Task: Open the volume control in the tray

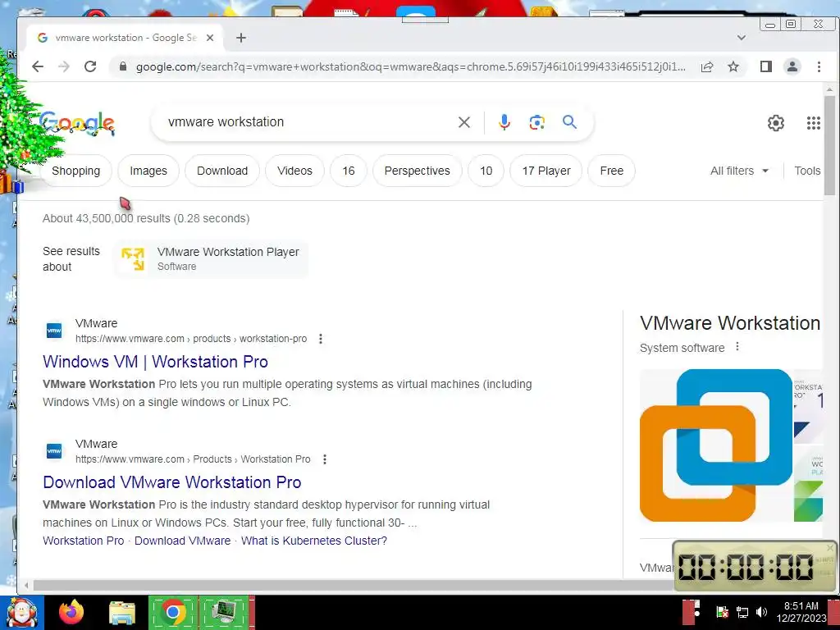Action: coord(761,612)
